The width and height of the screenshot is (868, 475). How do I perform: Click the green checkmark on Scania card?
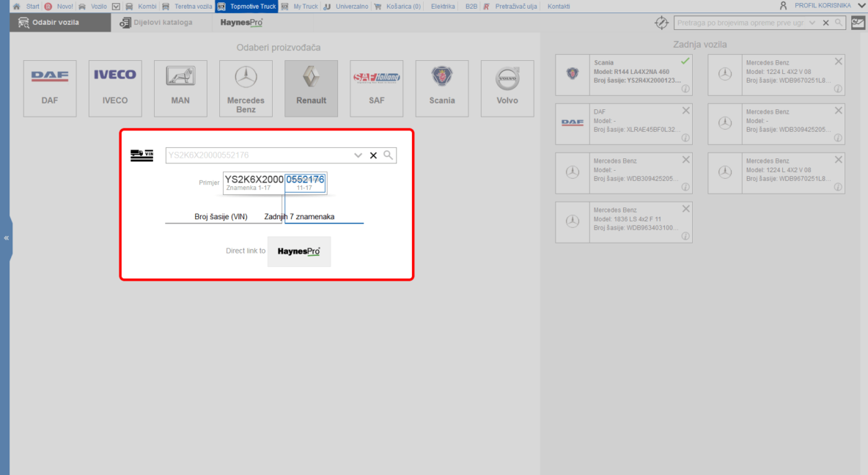tap(685, 61)
